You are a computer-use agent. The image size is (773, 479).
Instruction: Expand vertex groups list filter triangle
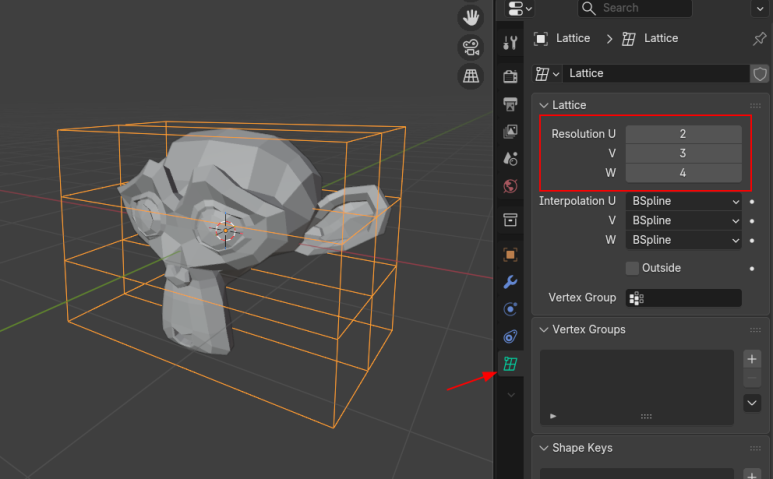[553, 416]
